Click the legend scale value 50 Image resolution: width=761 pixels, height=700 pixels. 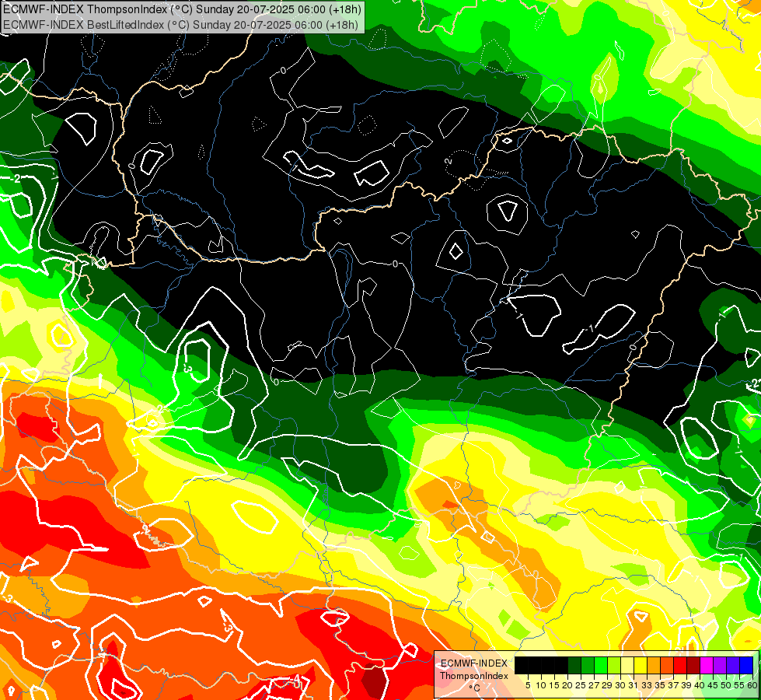tap(725, 685)
